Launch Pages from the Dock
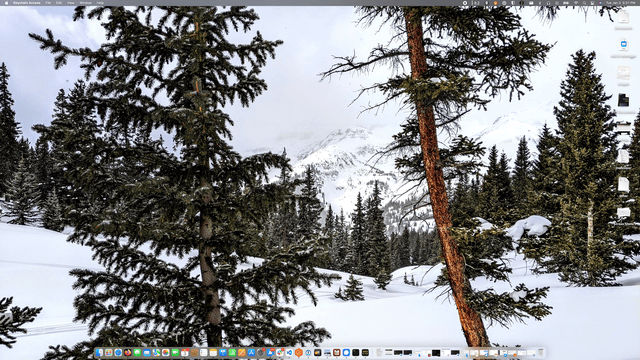The width and height of the screenshot is (640, 360). click(x=242, y=352)
